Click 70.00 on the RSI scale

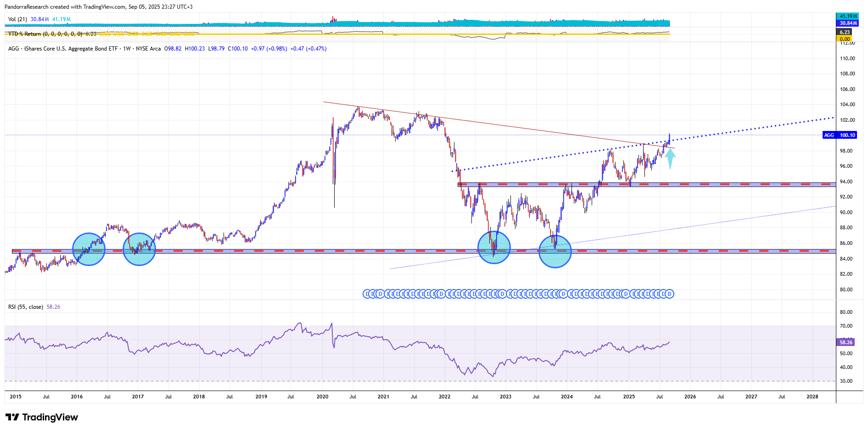[x=846, y=326]
